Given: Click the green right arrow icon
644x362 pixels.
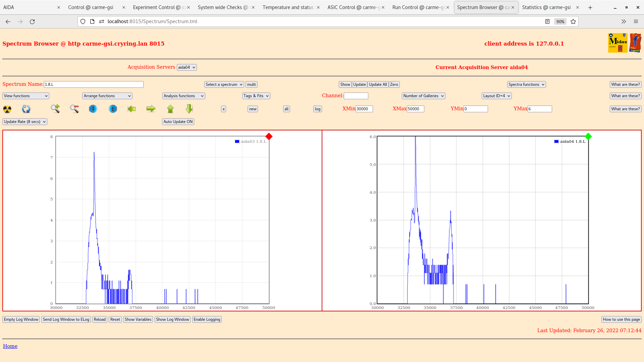Looking at the screenshot, I should [151, 109].
